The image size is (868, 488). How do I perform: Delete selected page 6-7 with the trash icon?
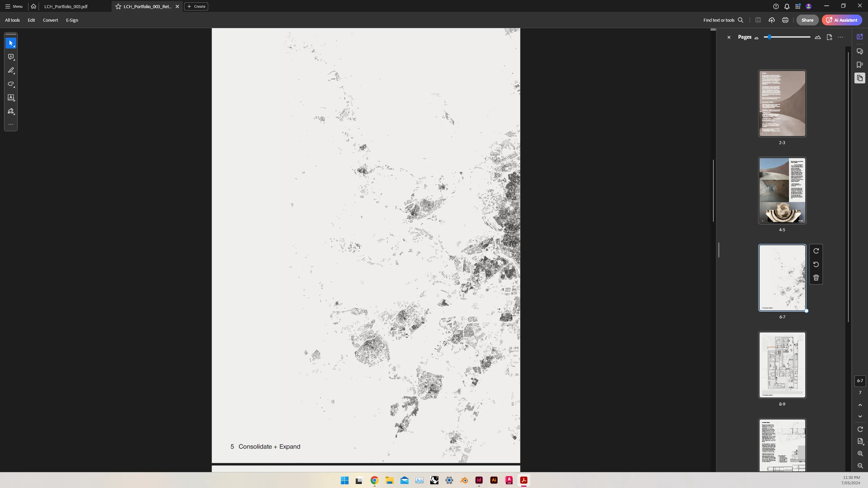[816, 278]
